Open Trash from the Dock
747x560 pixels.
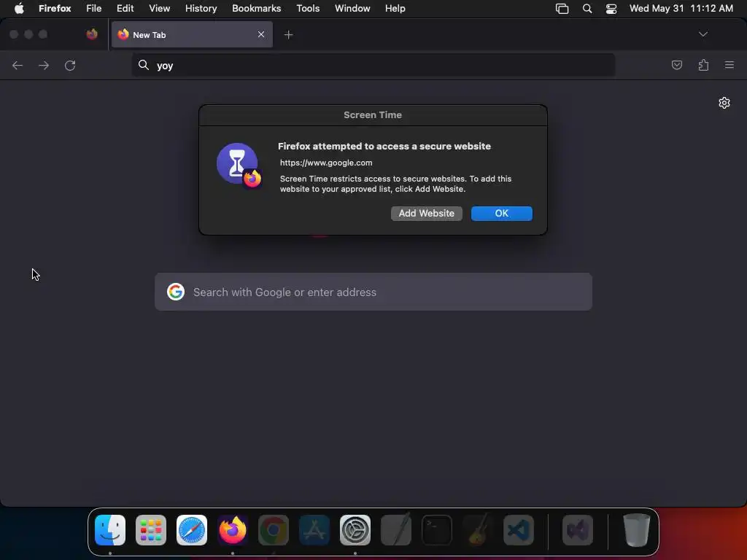click(636, 530)
